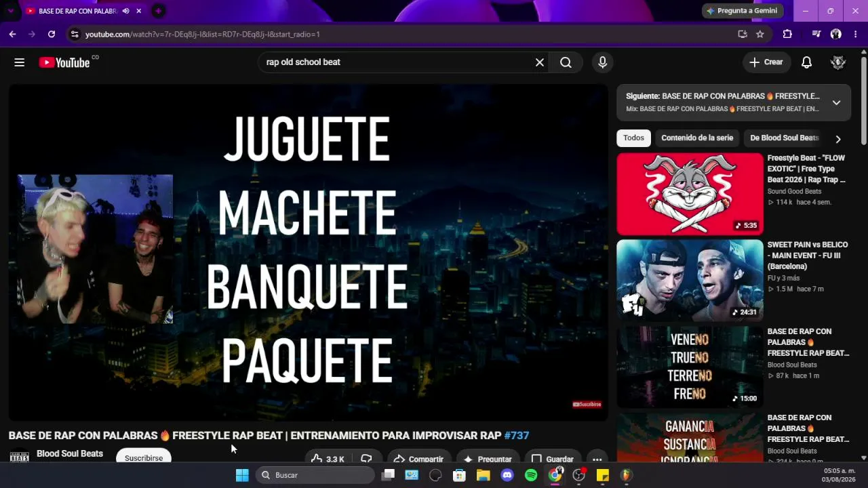868x488 pixels.
Task: Open the GANANCIA SUSTANCIA video thumbnail
Action: coord(690,439)
